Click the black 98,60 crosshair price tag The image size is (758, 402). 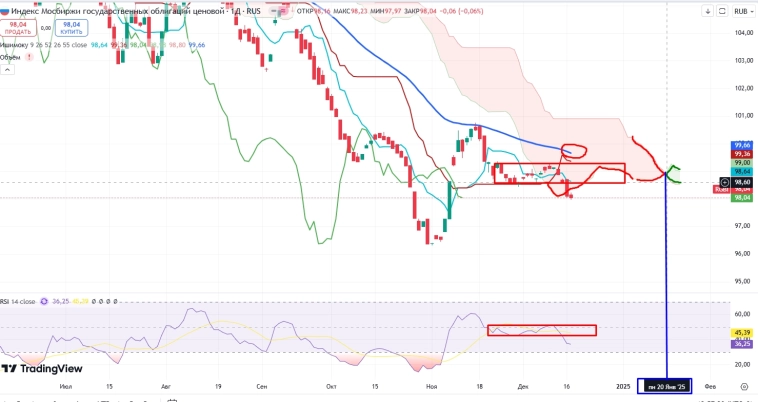[x=742, y=182]
